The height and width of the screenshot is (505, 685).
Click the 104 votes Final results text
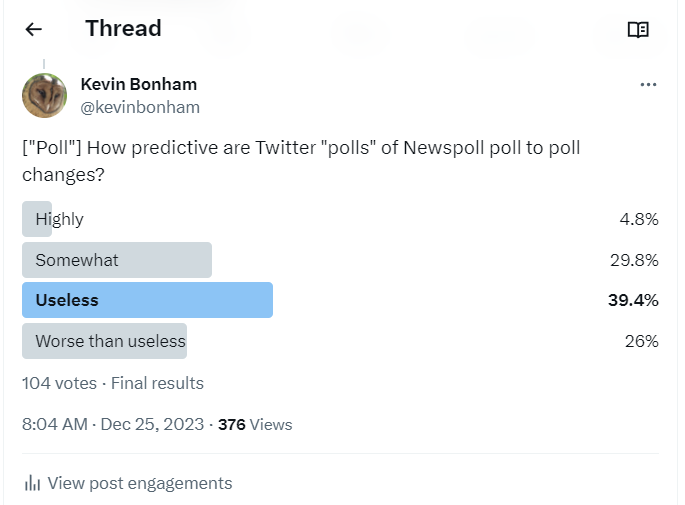pyautogui.click(x=113, y=383)
